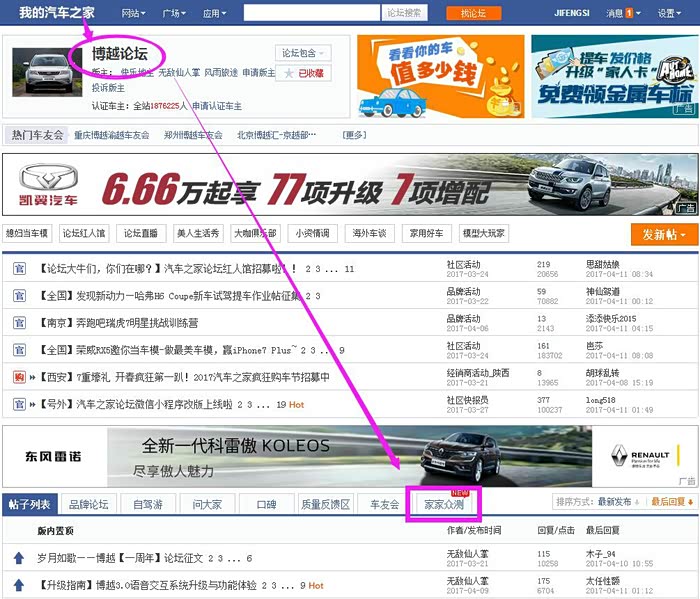Select 美人生活秀 category button
Image resolution: width=700 pixels, height=599 pixels.
tap(198, 233)
